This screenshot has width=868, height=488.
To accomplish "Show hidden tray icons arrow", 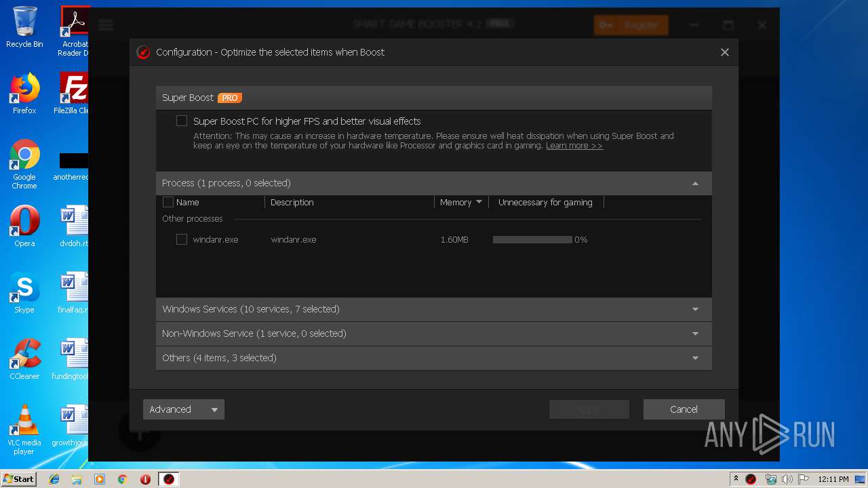I will coord(736,479).
